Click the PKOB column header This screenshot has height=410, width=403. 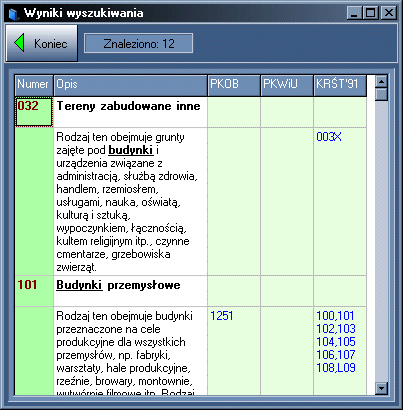point(234,85)
